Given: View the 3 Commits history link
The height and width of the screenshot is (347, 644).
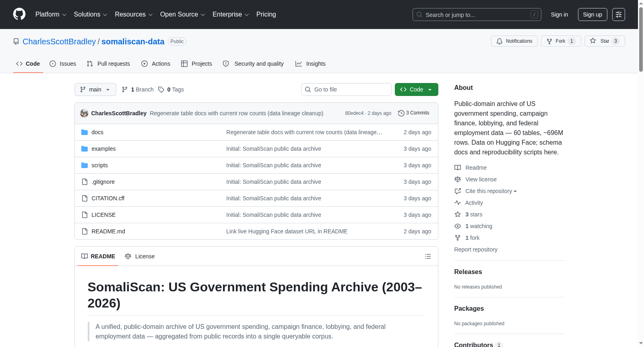Looking at the screenshot, I should [414, 113].
